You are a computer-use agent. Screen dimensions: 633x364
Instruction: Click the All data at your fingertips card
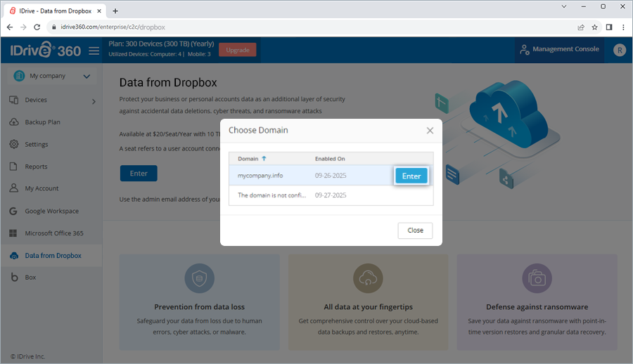click(368, 302)
